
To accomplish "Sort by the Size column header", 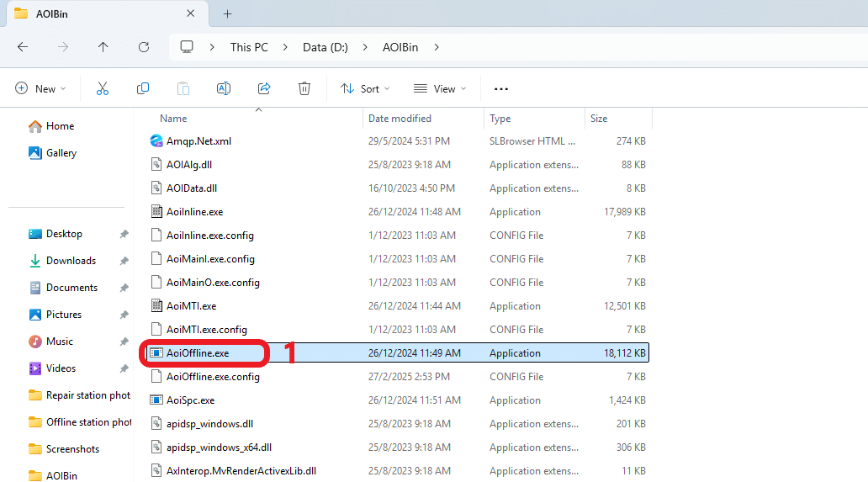I will [598, 119].
